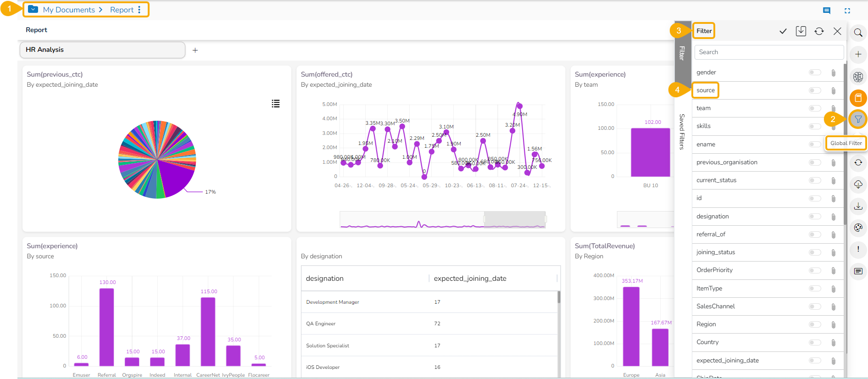The width and height of the screenshot is (868, 379).
Task: Click the cloud download icon in sidebar
Action: tap(858, 184)
